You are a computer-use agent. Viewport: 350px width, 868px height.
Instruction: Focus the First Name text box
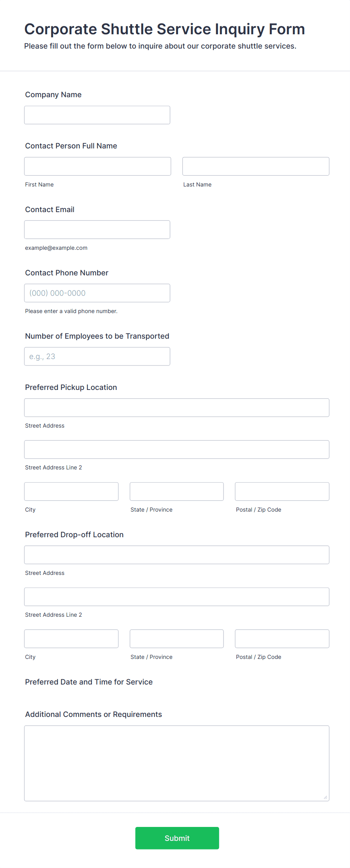tap(97, 166)
